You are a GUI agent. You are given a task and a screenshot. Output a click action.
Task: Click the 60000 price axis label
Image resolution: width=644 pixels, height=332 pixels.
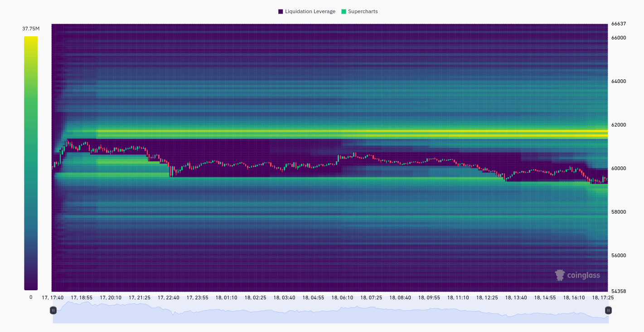click(619, 168)
